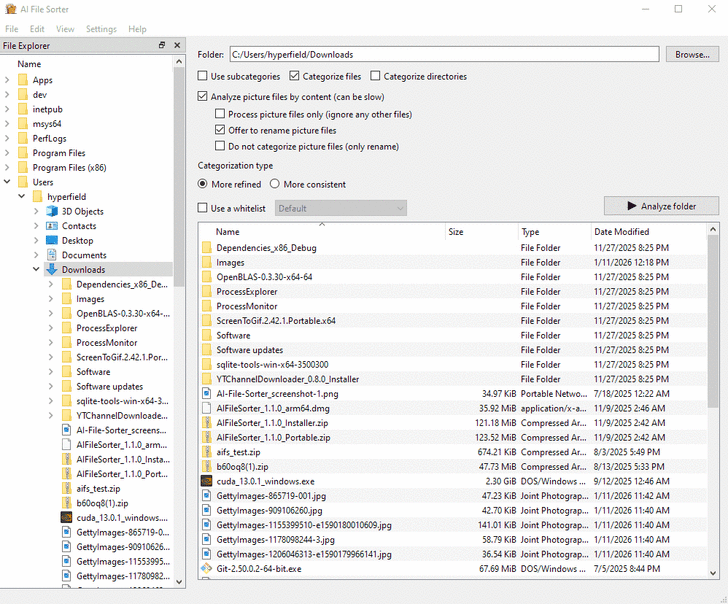This screenshot has width=728, height=604.
Task: Expand the Documents tree node
Action: tap(36, 255)
